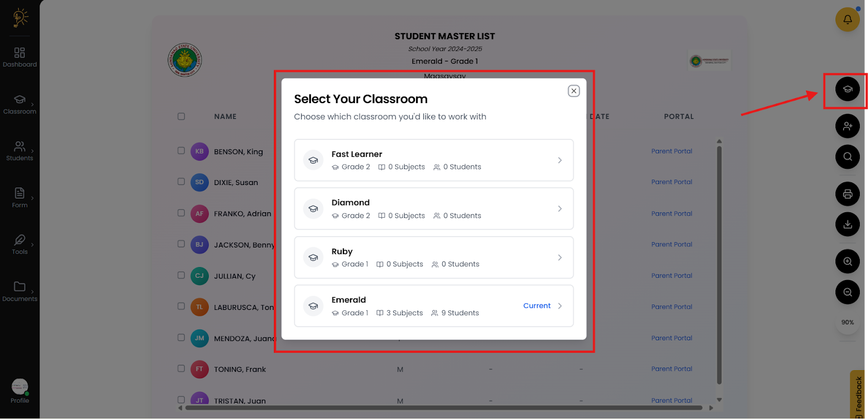Select the Emerald current classroom

point(433,306)
